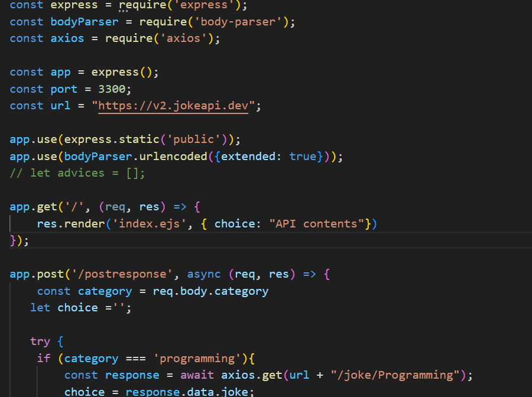The width and height of the screenshot is (532, 397).
Task: Click the await keyword
Action: pos(197,375)
